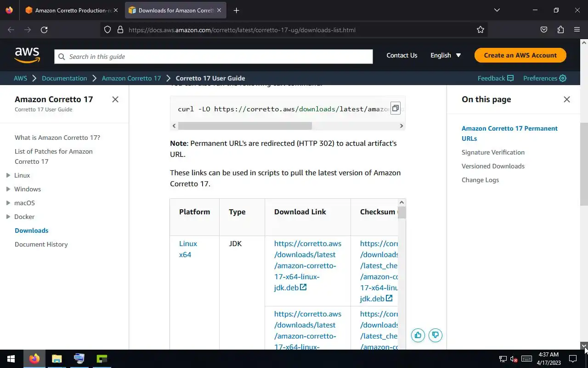Jump to Amazon Corretto 17 Permanent URLs
Viewport: 588px width, 368px height.
tap(509, 133)
